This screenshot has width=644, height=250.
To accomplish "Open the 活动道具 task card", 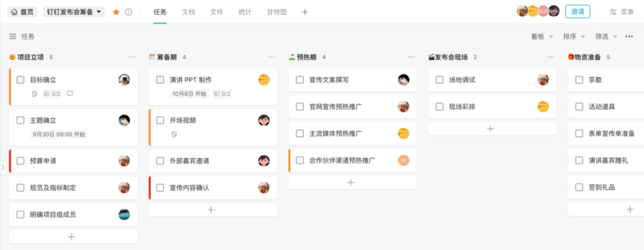I will click(x=606, y=107).
